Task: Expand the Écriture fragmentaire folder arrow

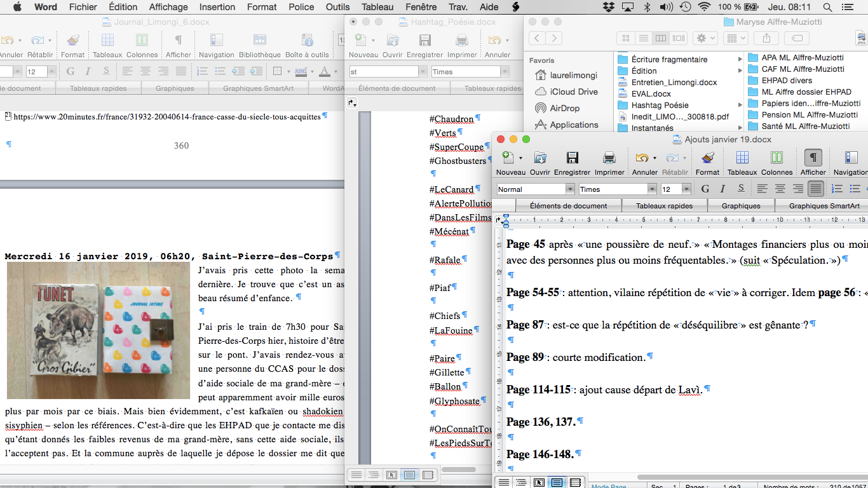Action: coord(740,60)
